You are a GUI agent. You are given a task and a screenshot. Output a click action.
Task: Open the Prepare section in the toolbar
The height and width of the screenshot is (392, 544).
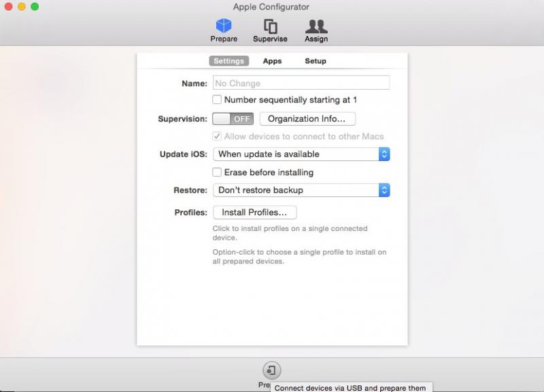point(224,31)
